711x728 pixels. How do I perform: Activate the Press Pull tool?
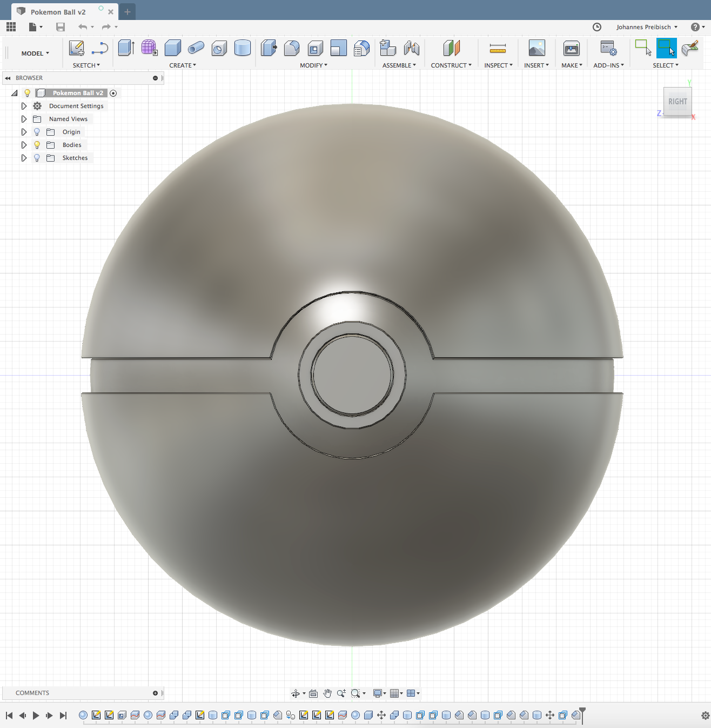(x=269, y=48)
